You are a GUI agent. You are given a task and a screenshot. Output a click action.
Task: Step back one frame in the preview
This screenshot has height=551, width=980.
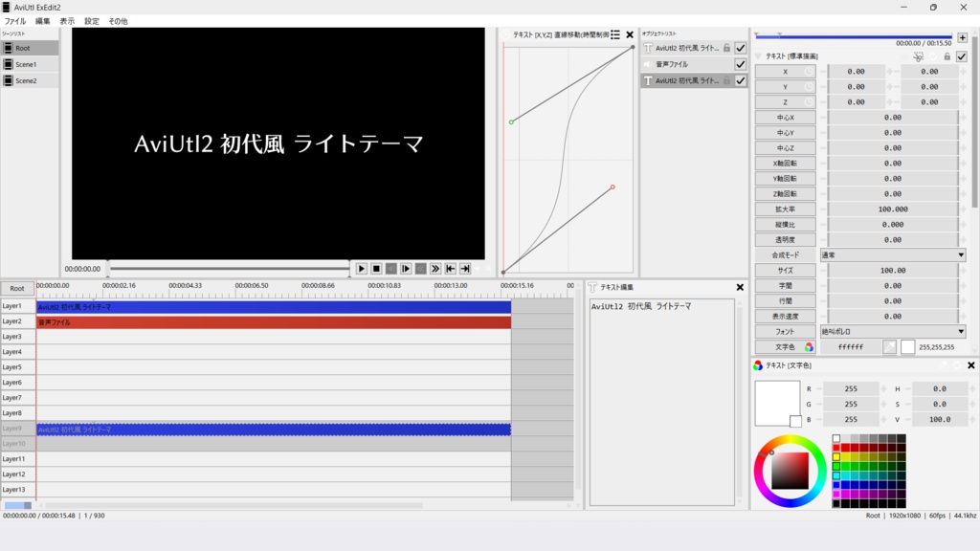(x=391, y=269)
